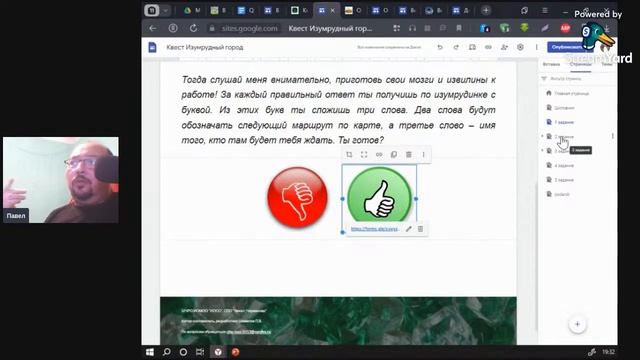
Task: Open options dots for 2 задание page
Action: (613, 136)
